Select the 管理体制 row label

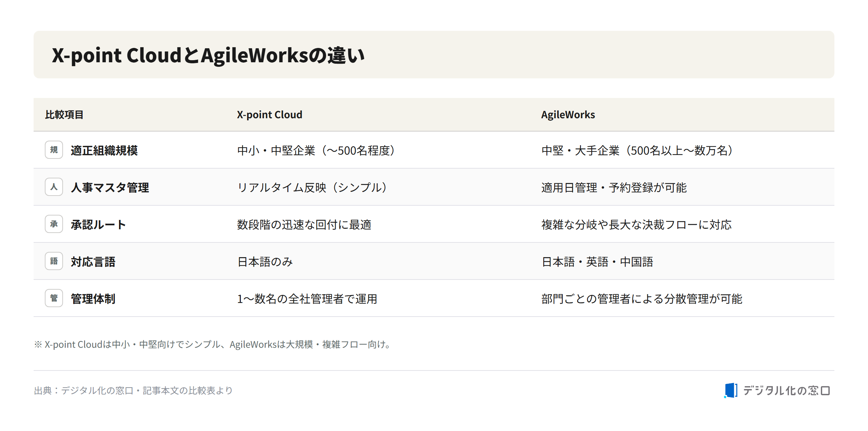(x=93, y=299)
